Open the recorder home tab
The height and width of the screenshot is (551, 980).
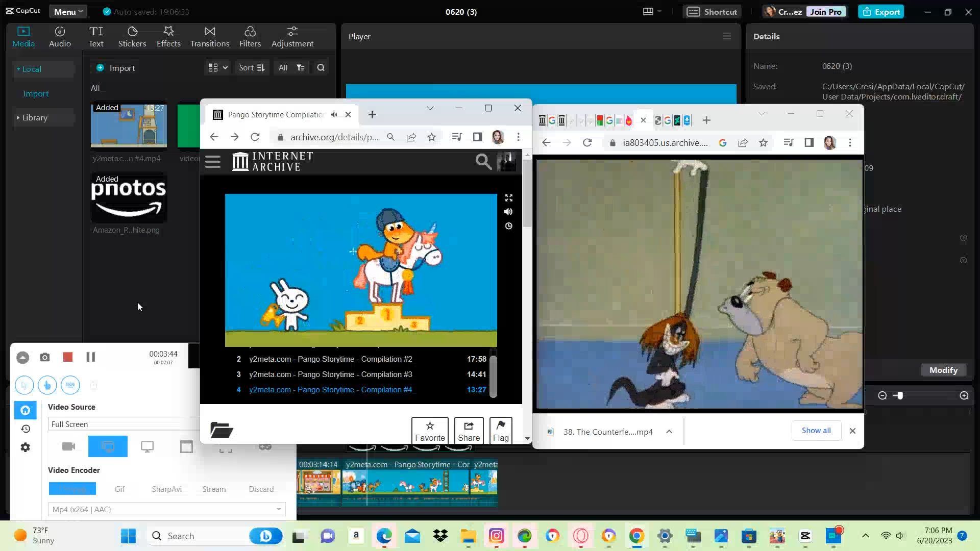(25, 410)
